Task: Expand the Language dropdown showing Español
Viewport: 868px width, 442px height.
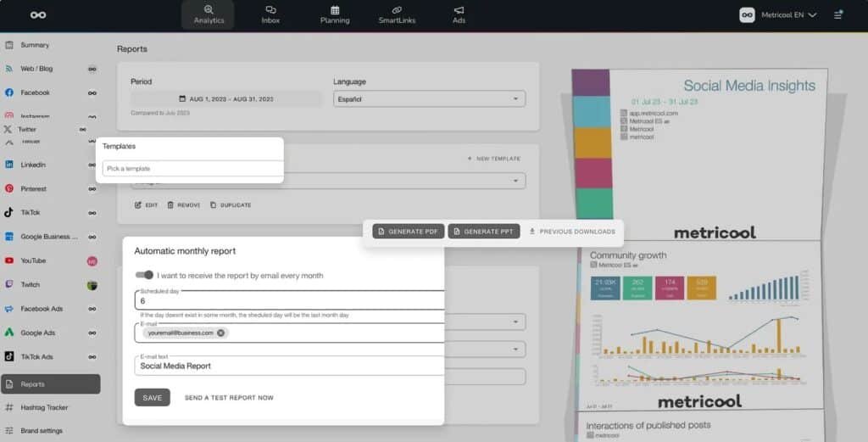Action: click(429, 99)
